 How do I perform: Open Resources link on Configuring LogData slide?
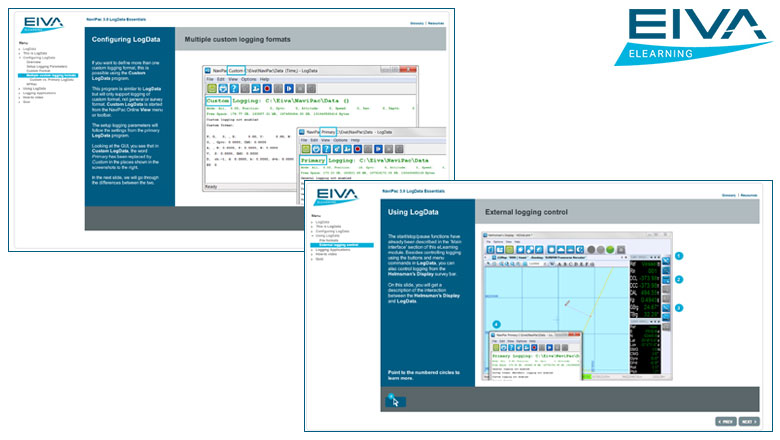tap(436, 23)
